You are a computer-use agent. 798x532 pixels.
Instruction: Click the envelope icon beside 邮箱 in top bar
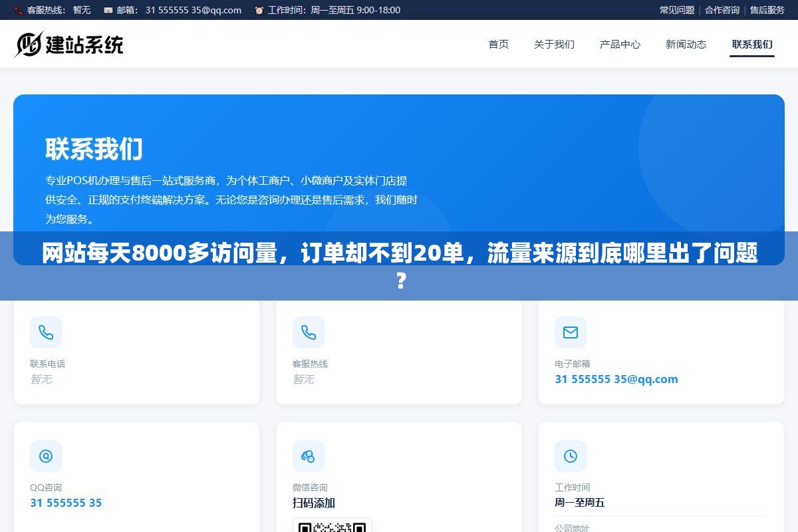pyautogui.click(x=108, y=10)
